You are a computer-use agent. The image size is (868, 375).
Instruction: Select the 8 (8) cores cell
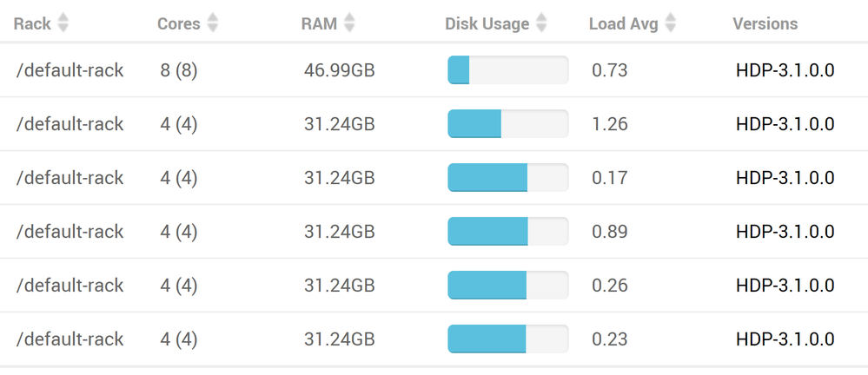(179, 70)
